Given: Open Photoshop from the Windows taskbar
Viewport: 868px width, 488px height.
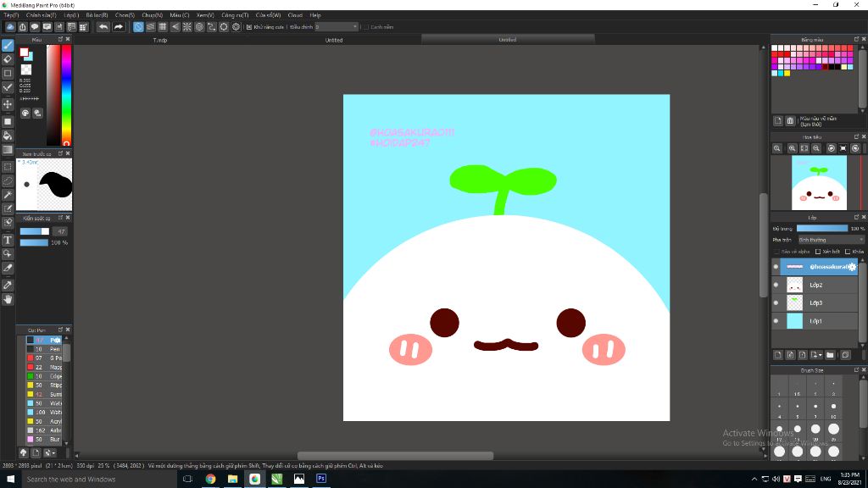Looking at the screenshot, I should coord(321,480).
